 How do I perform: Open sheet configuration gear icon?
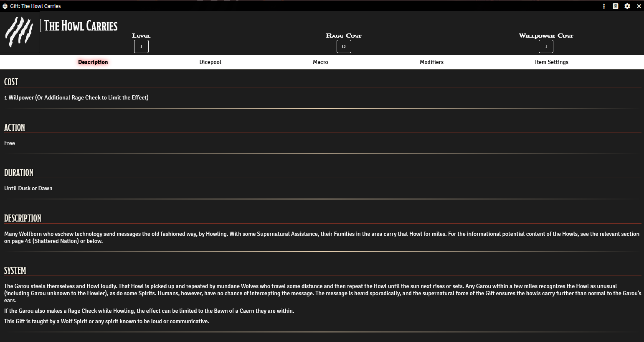[x=627, y=6]
